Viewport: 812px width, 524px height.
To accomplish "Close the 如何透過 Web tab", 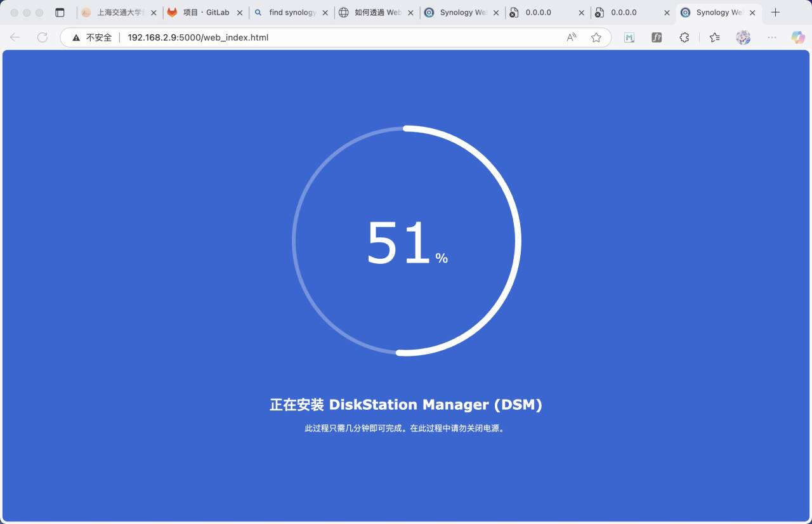I will tap(410, 13).
